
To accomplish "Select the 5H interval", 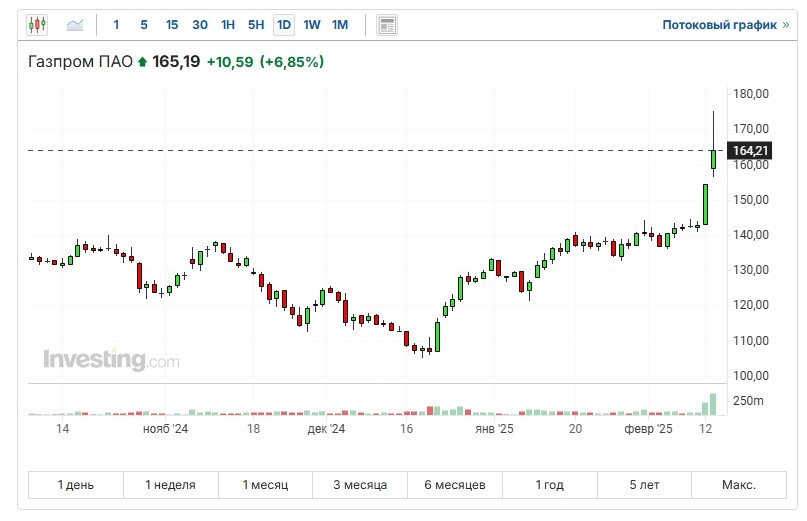I will point(256,25).
